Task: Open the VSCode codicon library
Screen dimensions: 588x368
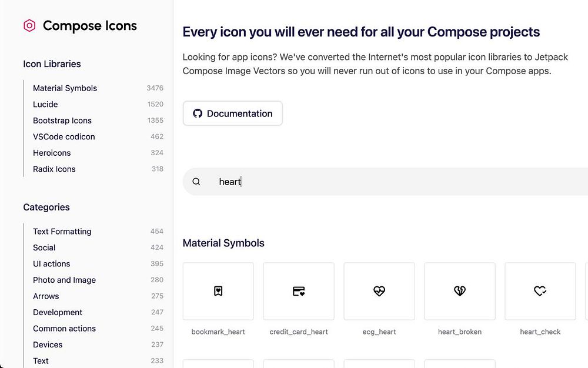Action: pyautogui.click(x=64, y=136)
